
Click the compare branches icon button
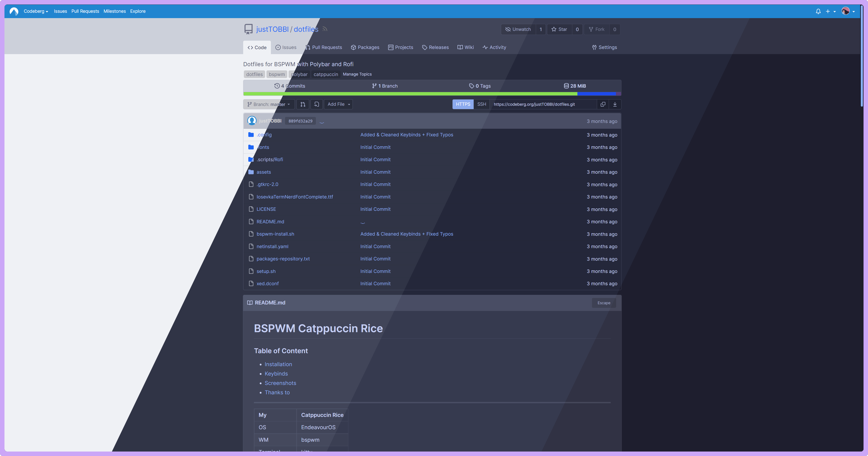[x=303, y=104]
